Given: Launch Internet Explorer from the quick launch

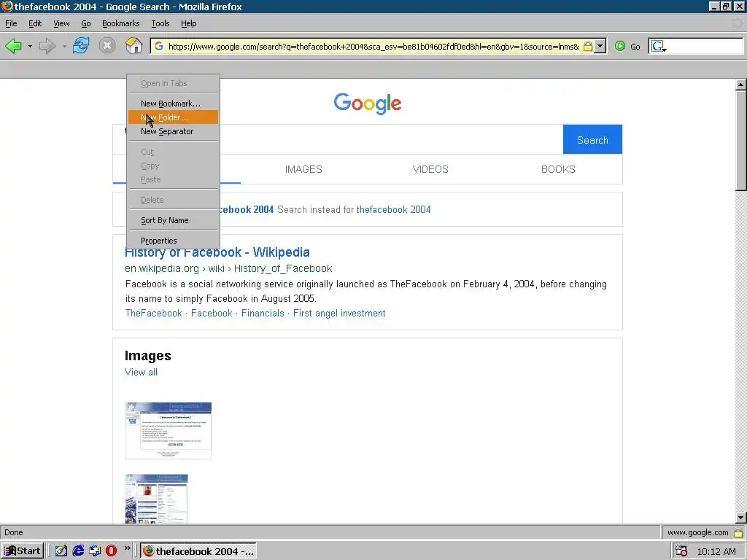Looking at the screenshot, I should pyautogui.click(x=79, y=551).
